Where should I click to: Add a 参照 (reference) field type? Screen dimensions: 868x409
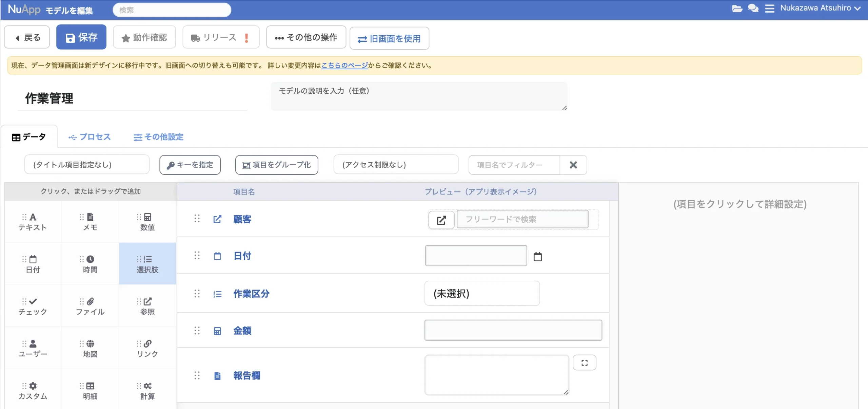pos(147,306)
